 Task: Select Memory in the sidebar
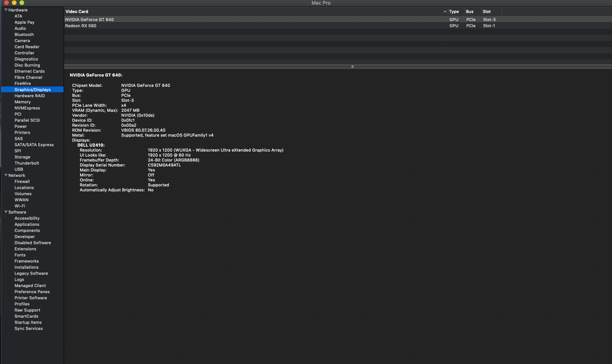point(23,102)
